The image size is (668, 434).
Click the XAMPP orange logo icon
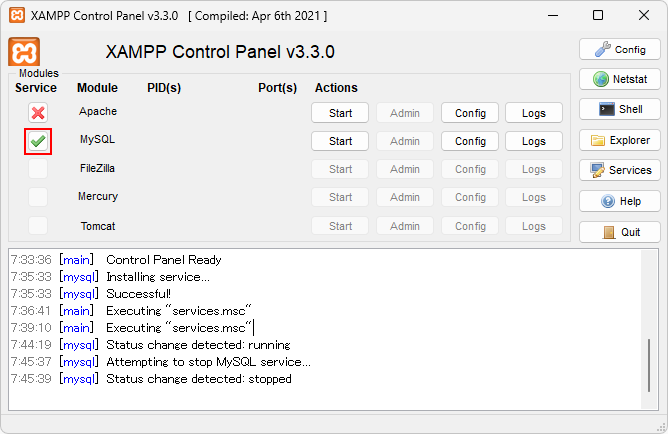(x=24, y=52)
